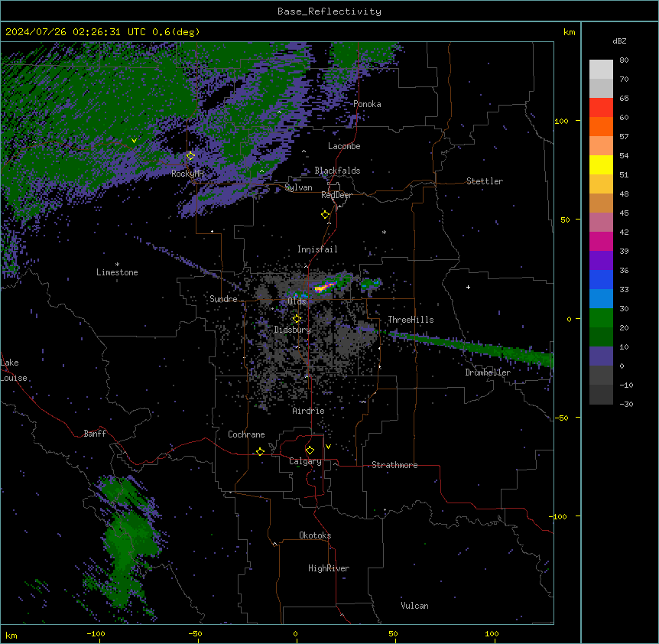
Task: Click the Didsbury label
Action: point(293,330)
